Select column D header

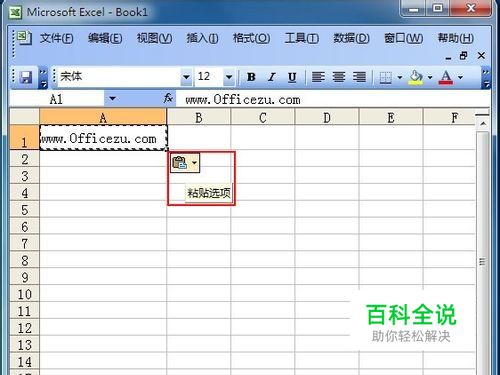click(x=327, y=117)
